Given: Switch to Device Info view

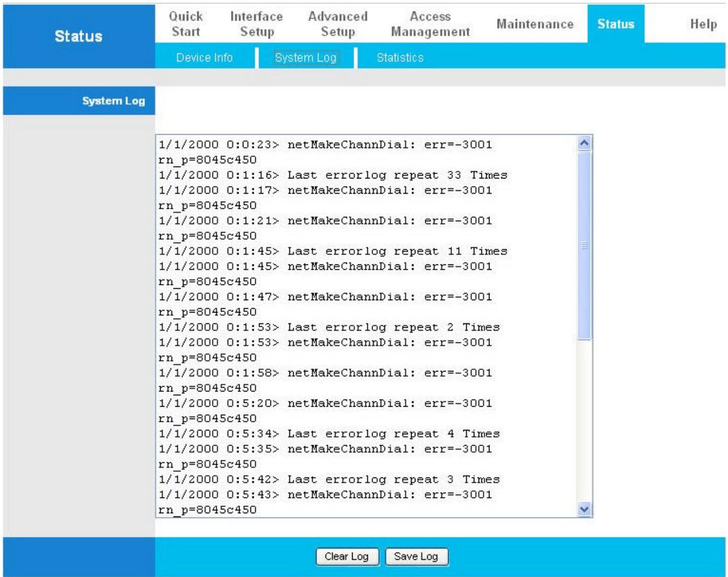Looking at the screenshot, I should click(204, 56).
